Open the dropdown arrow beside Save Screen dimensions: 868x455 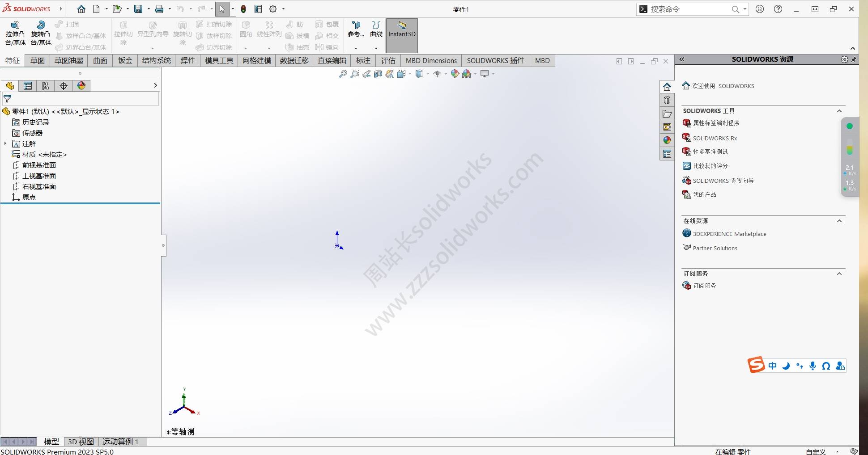pyautogui.click(x=149, y=9)
